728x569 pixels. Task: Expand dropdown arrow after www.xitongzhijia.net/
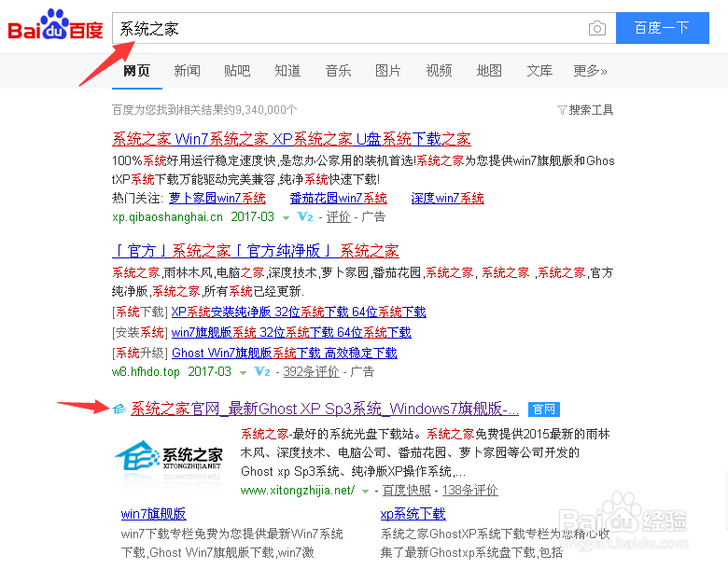point(365,491)
